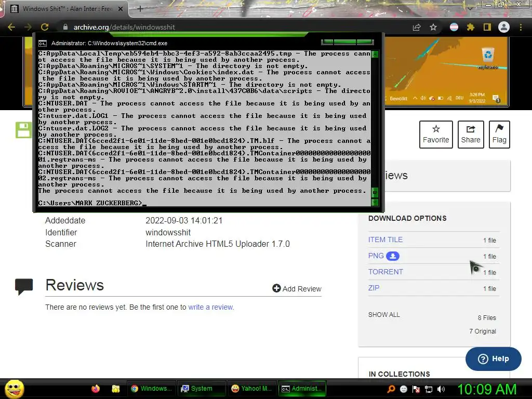This screenshot has height=399, width=532.
Task: Click the archive.org URL in the address bar
Action: [124, 27]
